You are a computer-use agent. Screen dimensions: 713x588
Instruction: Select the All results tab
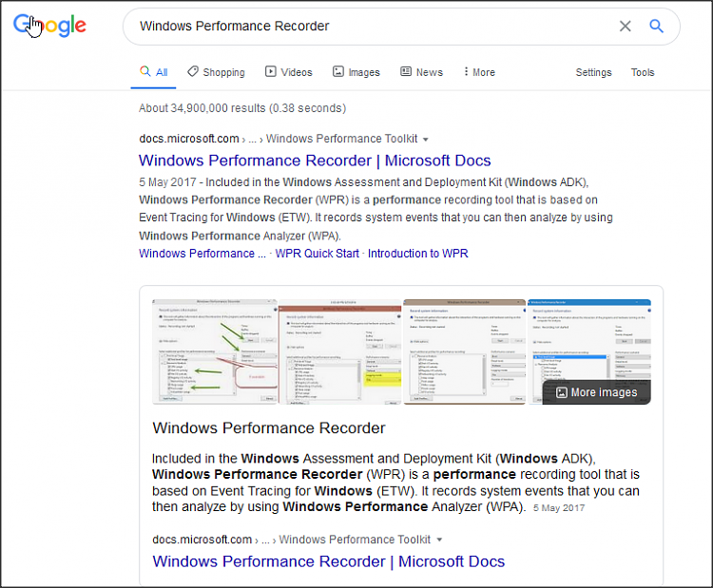tap(154, 72)
